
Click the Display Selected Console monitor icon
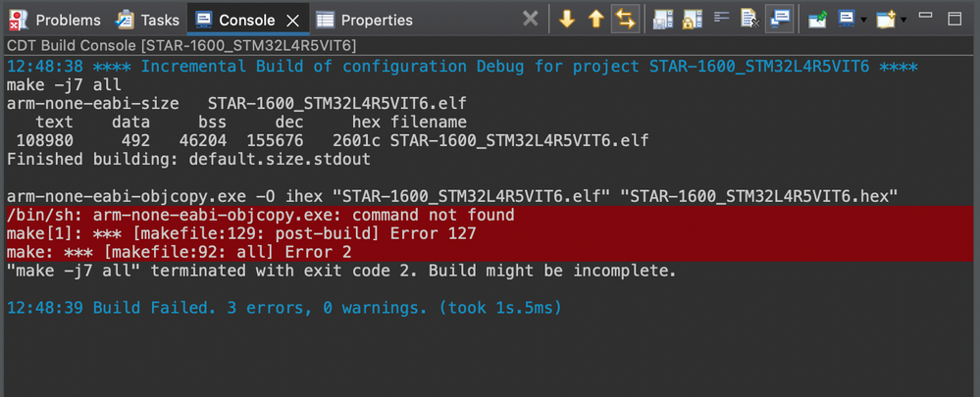click(x=847, y=20)
